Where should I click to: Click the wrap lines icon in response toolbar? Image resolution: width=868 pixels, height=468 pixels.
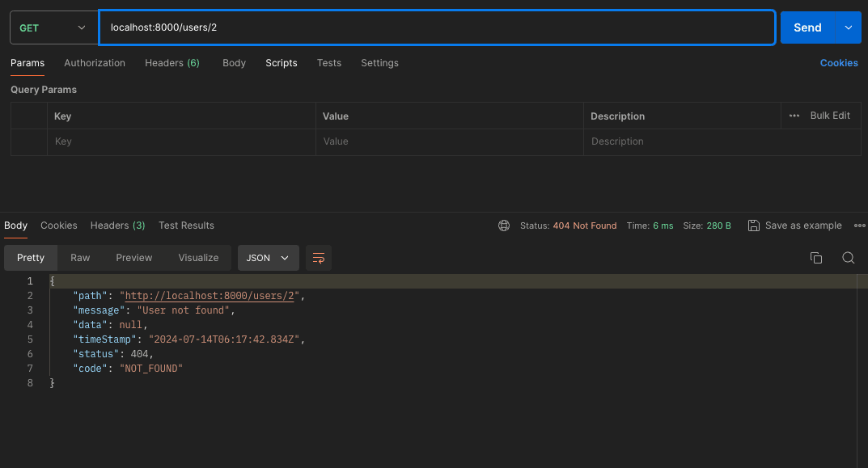tap(319, 258)
